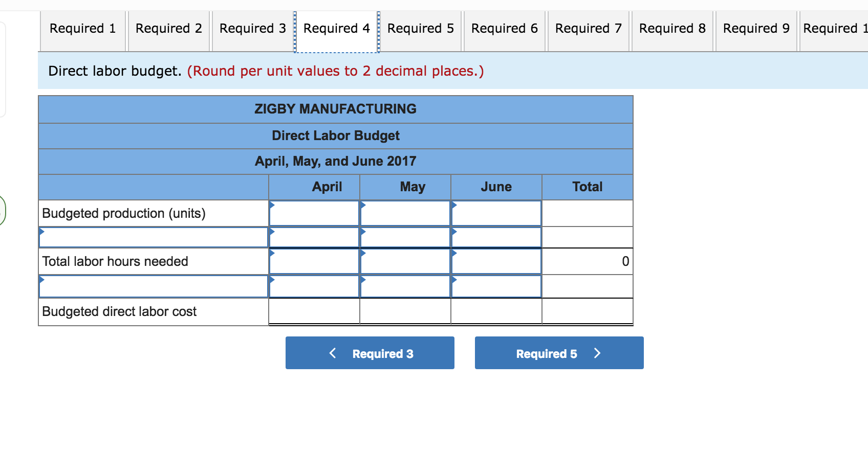Open the Required 9 tab
868x452 pixels.
click(x=755, y=29)
